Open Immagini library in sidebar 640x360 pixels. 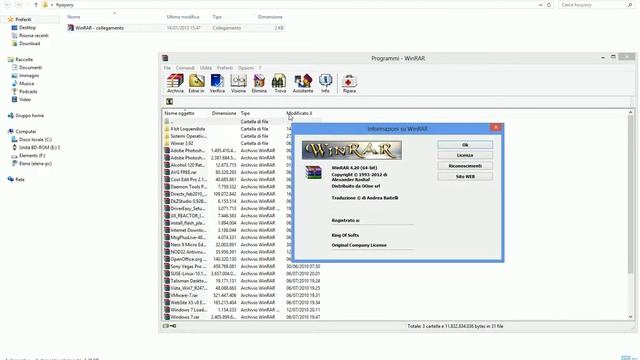pyautogui.click(x=25, y=76)
